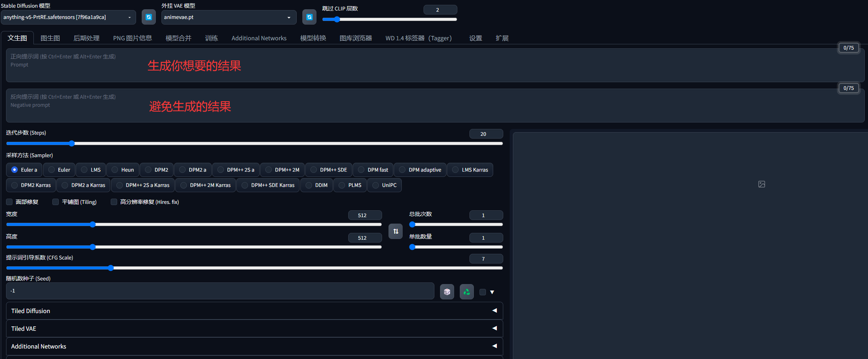Select the UniPC sampler
Image resolution: width=868 pixels, height=359 pixels.
tap(384, 185)
